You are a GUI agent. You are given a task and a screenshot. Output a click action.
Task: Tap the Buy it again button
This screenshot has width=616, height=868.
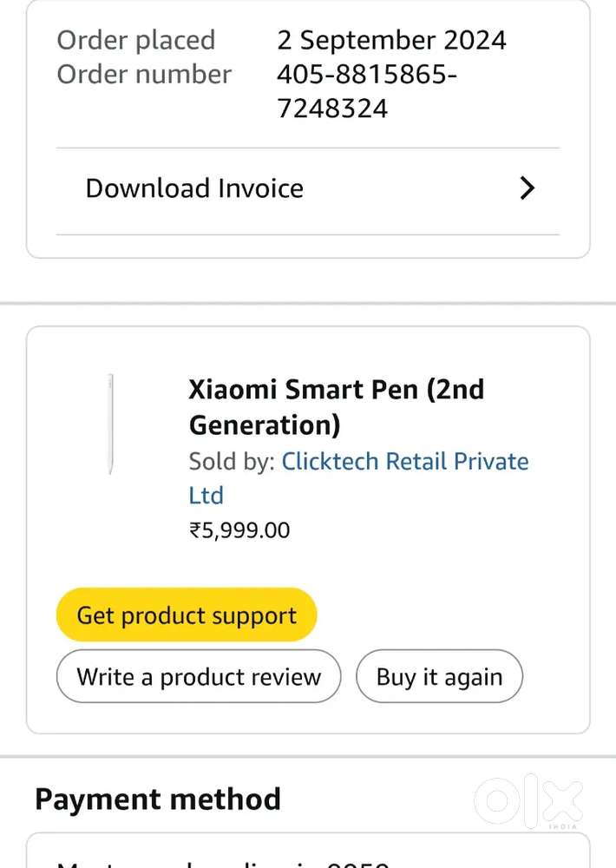pyautogui.click(x=439, y=677)
